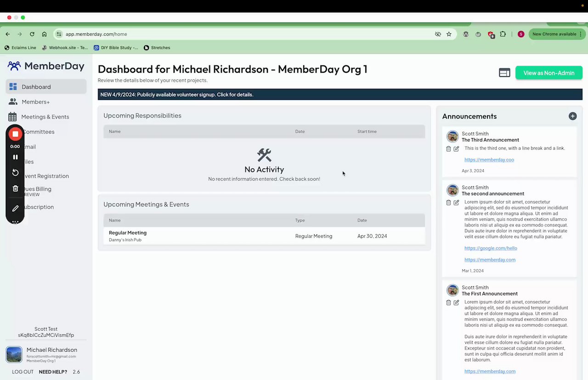This screenshot has height=380, width=588.
Task: Click the Dashboard grid icon
Action: pos(13,87)
